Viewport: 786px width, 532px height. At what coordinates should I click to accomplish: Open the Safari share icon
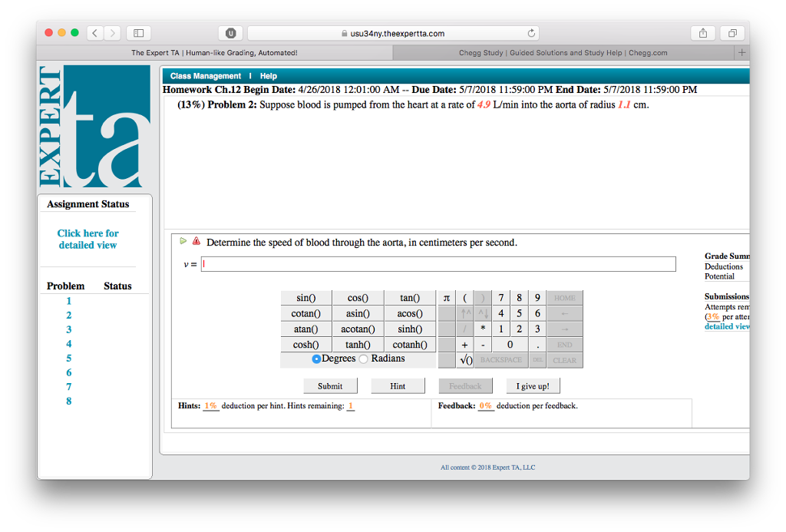click(702, 33)
